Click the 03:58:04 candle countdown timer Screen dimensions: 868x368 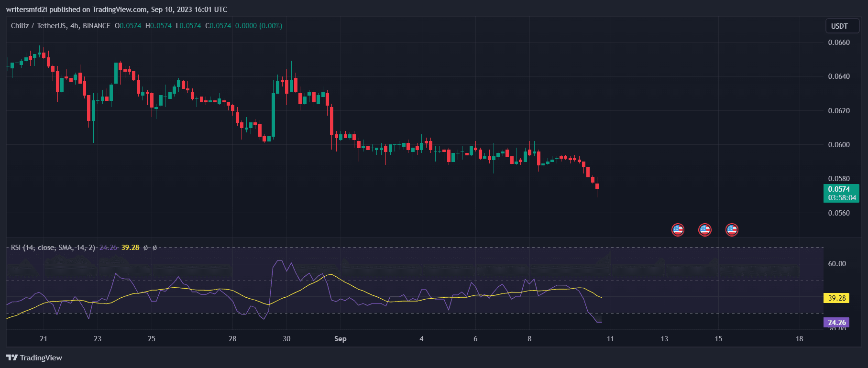click(x=842, y=198)
